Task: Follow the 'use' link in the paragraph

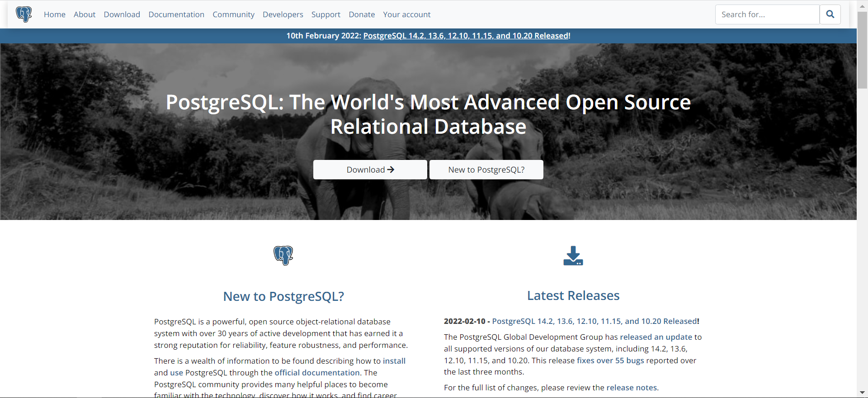Action: coord(176,373)
